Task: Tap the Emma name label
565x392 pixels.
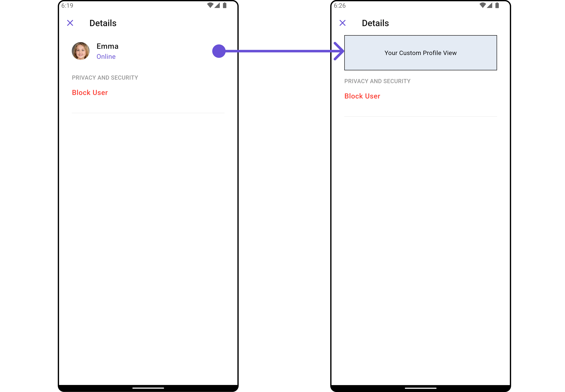Action: [x=107, y=46]
